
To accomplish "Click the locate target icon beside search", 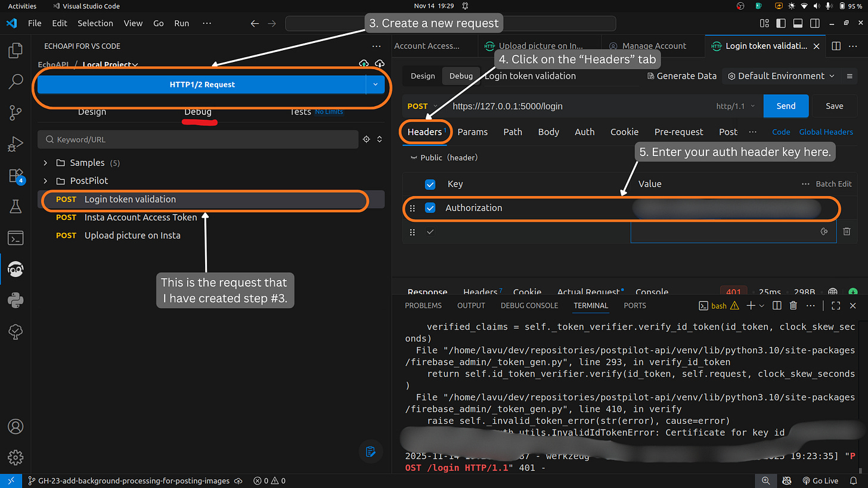I will point(367,139).
